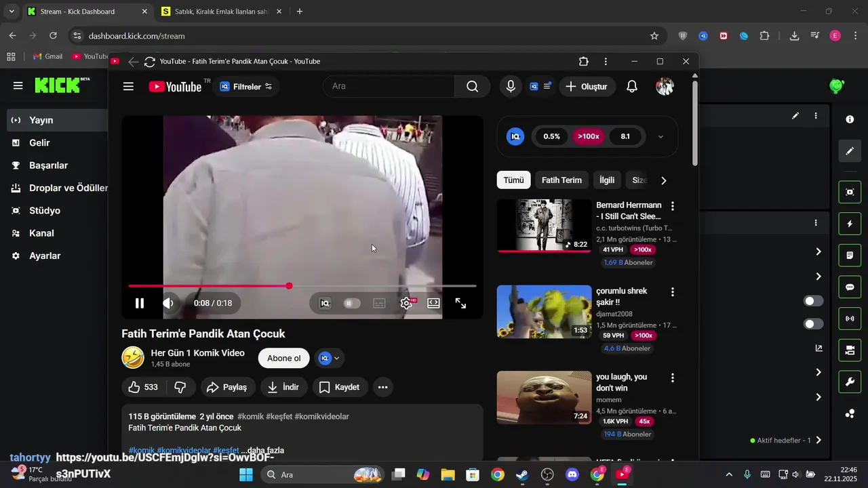
Task: Select the İlgili chip
Action: (x=607, y=180)
